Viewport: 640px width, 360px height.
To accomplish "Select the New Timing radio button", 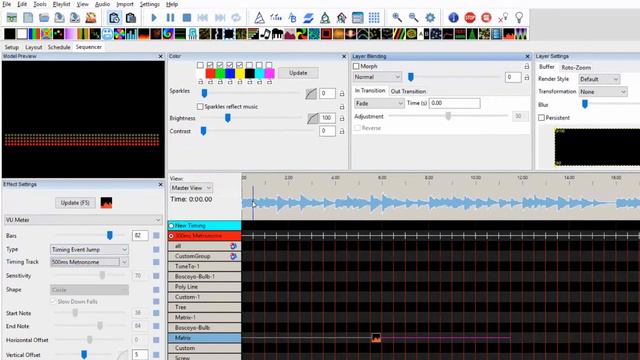I will 171,226.
